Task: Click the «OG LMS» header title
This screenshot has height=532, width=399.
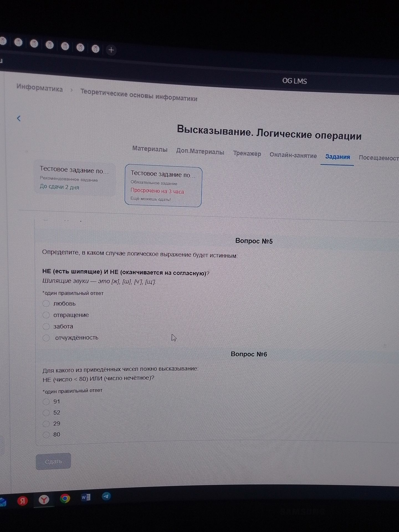Action: (x=295, y=81)
